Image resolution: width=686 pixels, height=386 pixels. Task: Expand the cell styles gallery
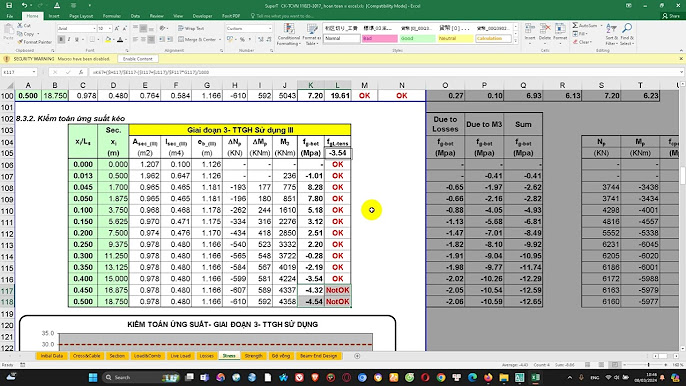pyautogui.click(x=516, y=41)
